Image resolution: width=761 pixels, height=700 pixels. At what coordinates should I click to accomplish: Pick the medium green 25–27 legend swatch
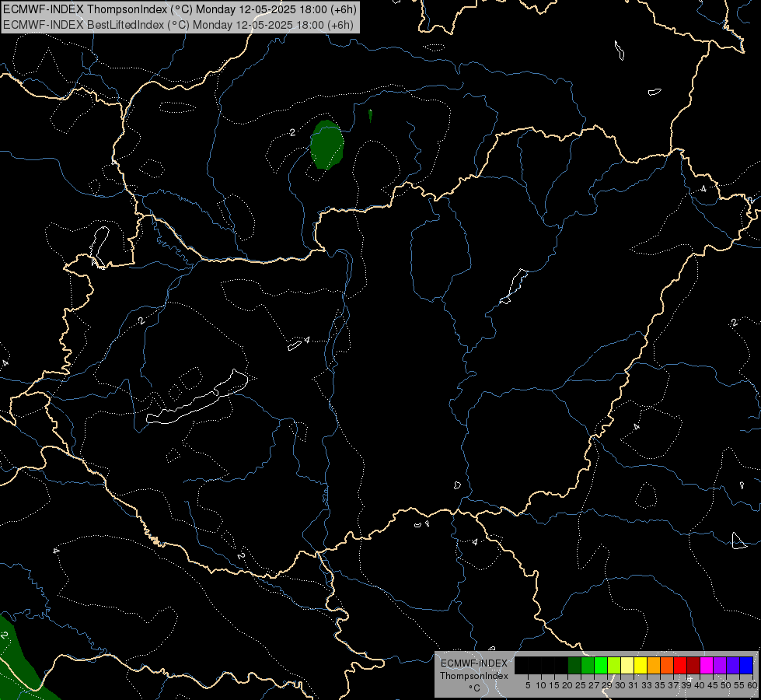[x=588, y=665]
